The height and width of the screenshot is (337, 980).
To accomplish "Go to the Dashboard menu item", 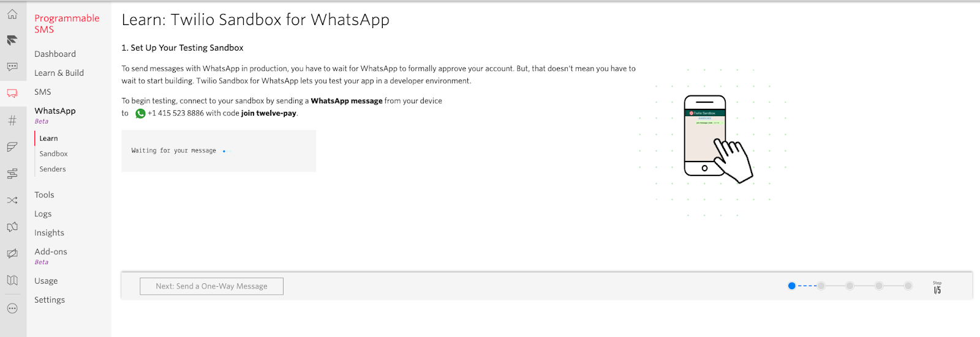I will click(x=55, y=54).
